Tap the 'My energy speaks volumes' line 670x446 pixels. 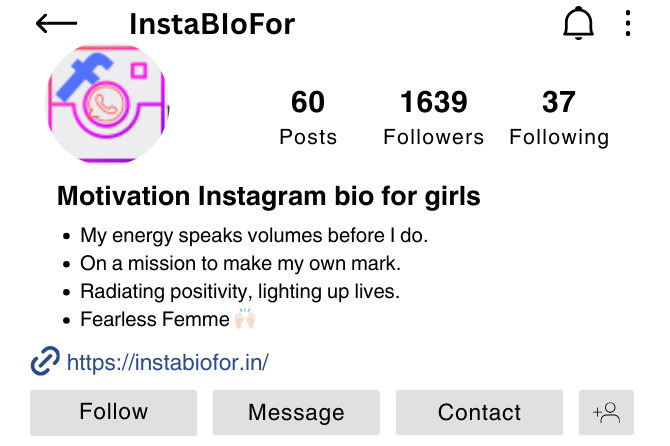[x=254, y=236]
